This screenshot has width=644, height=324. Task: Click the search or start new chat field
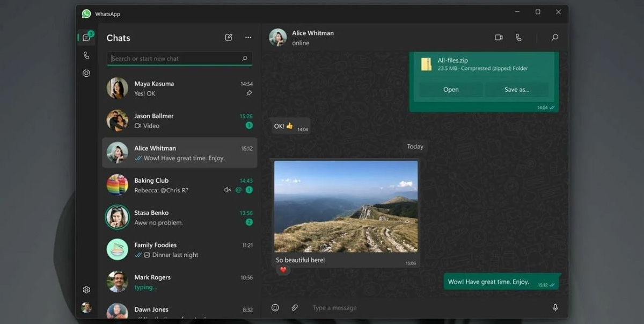point(179,58)
